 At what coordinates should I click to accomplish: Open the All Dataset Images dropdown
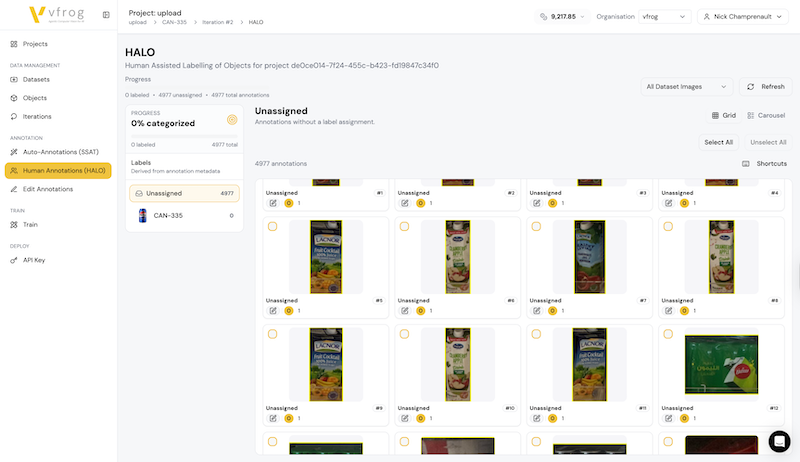pos(686,87)
